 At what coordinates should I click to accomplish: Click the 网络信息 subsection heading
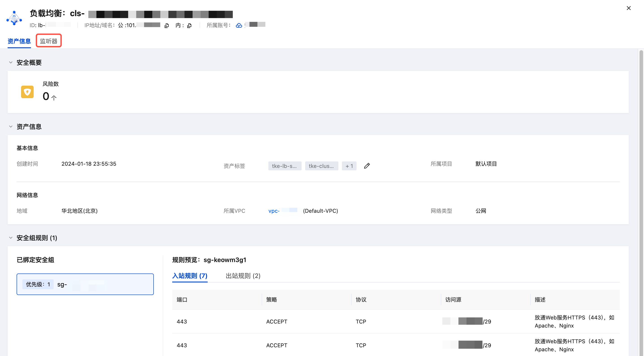[x=27, y=195]
